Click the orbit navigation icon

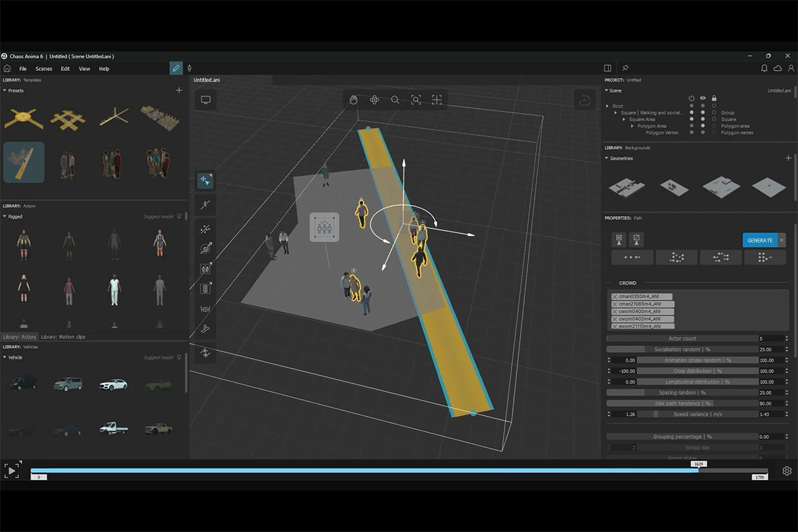click(374, 100)
